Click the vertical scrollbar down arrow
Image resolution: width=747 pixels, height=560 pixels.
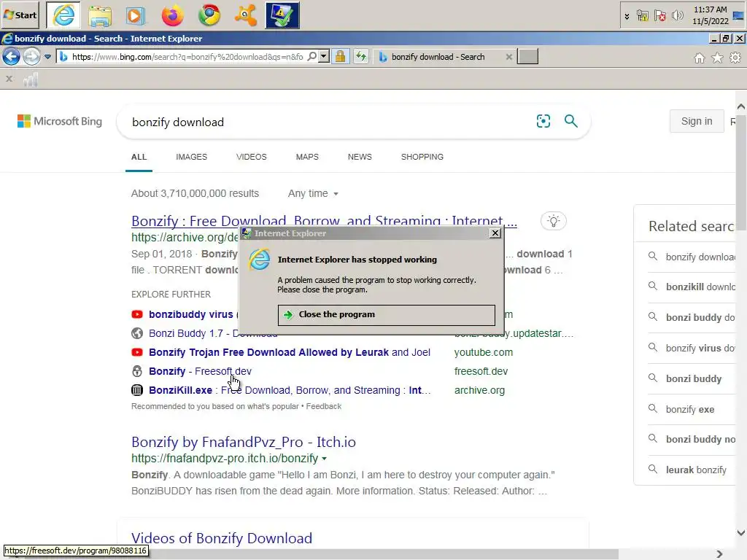(x=741, y=533)
